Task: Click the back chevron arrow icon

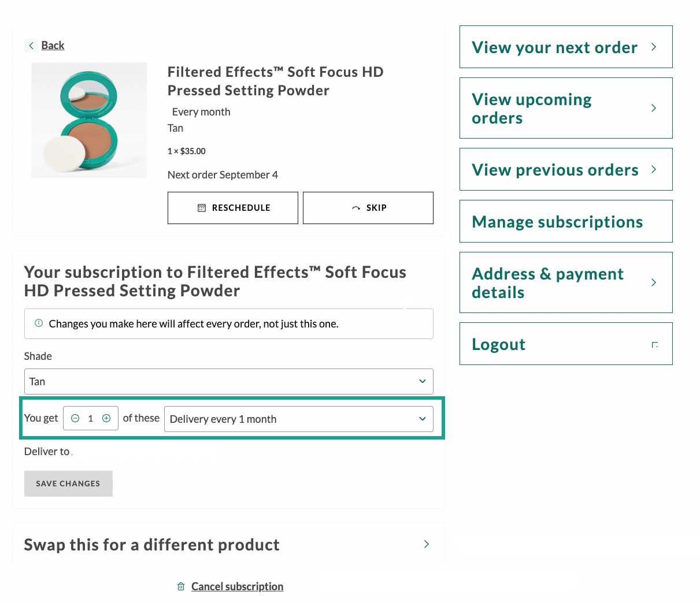Action: (x=31, y=46)
